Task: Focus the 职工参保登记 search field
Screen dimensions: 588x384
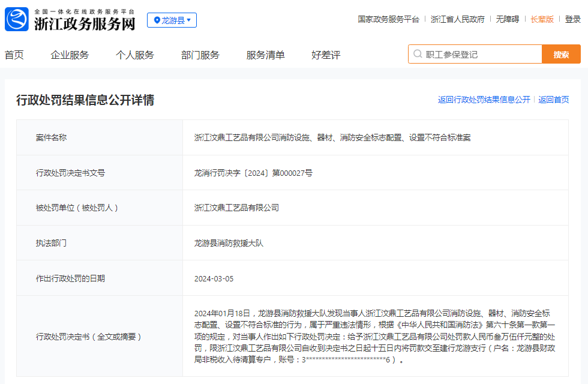Action: (475, 55)
